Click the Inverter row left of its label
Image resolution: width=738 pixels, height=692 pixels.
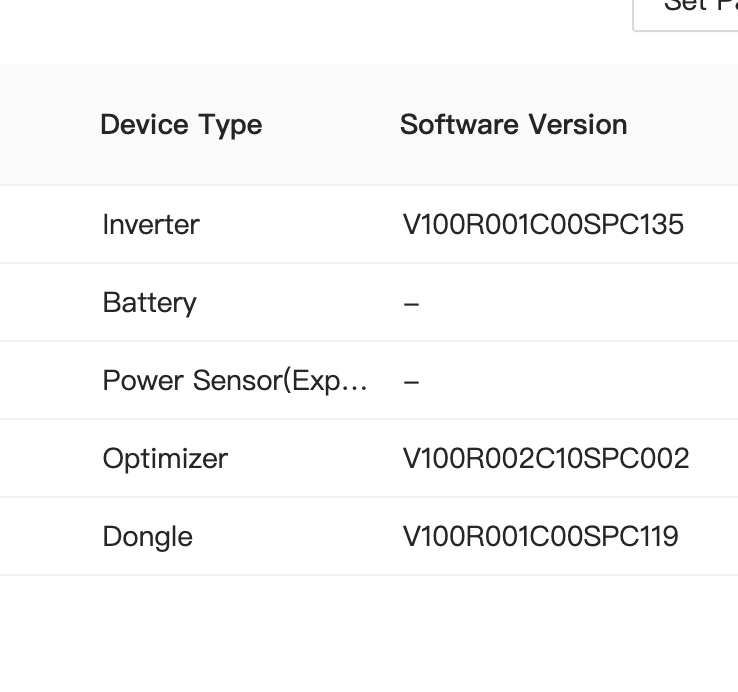point(50,224)
